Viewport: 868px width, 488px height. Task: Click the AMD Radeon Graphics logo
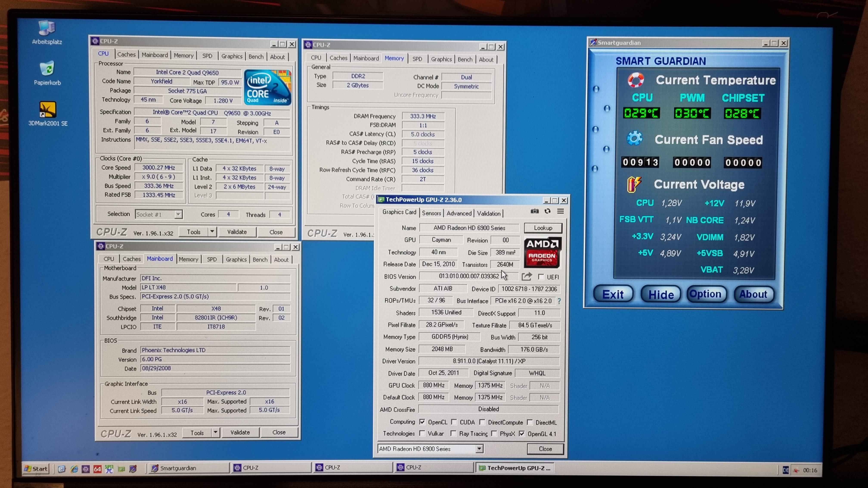(x=542, y=253)
